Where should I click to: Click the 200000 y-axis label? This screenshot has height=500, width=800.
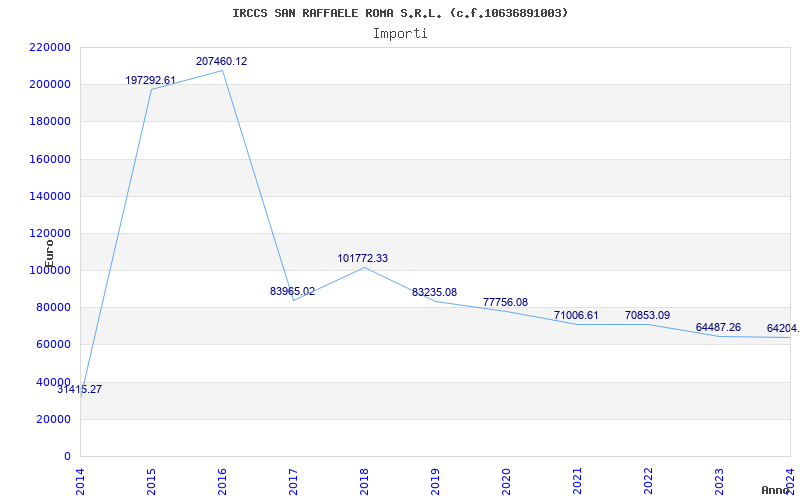tap(50, 85)
